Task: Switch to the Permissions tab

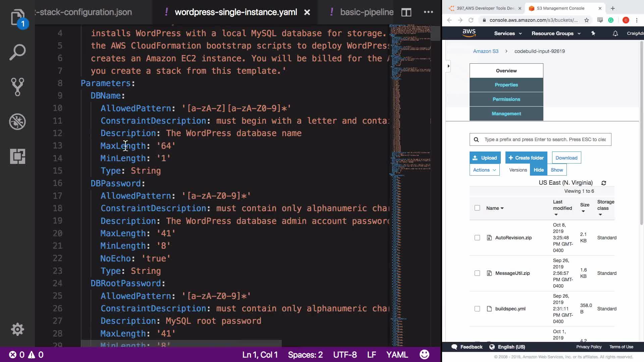Action: (x=506, y=99)
